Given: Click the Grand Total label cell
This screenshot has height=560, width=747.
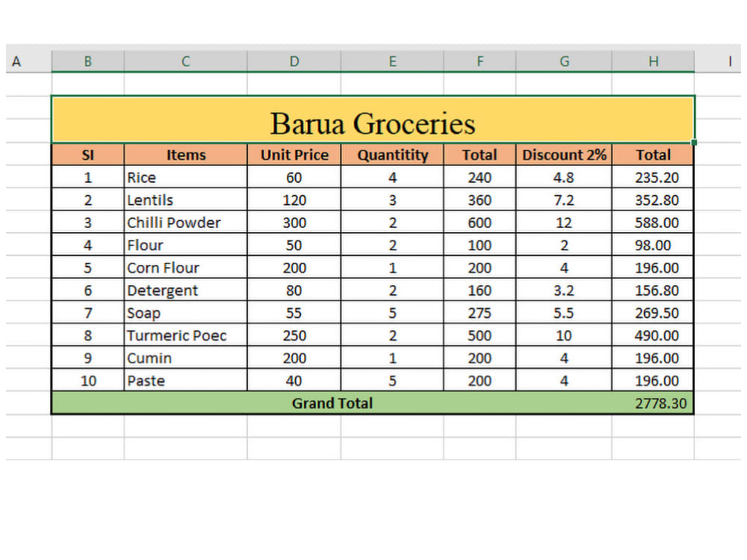Looking at the screenshot, I should coord(332,403).
